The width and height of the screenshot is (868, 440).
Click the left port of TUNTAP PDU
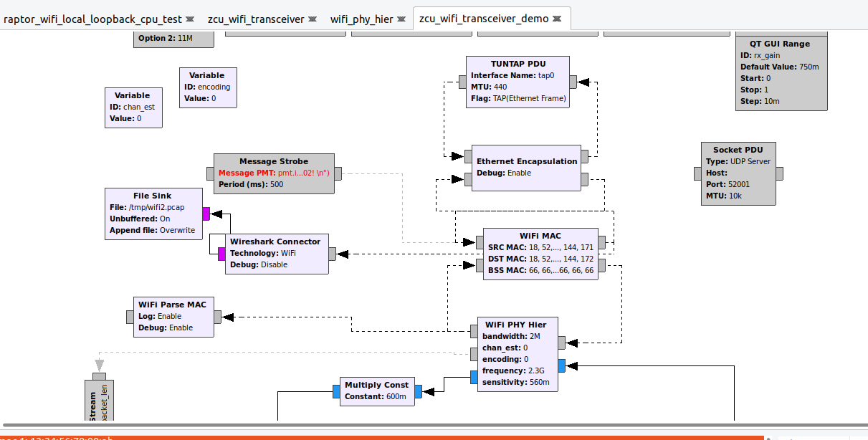click(x=462, y=82)
